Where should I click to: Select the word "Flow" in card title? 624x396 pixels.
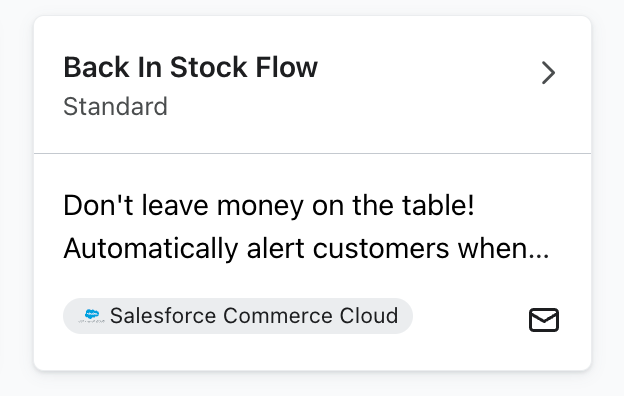tap(287, 67)
